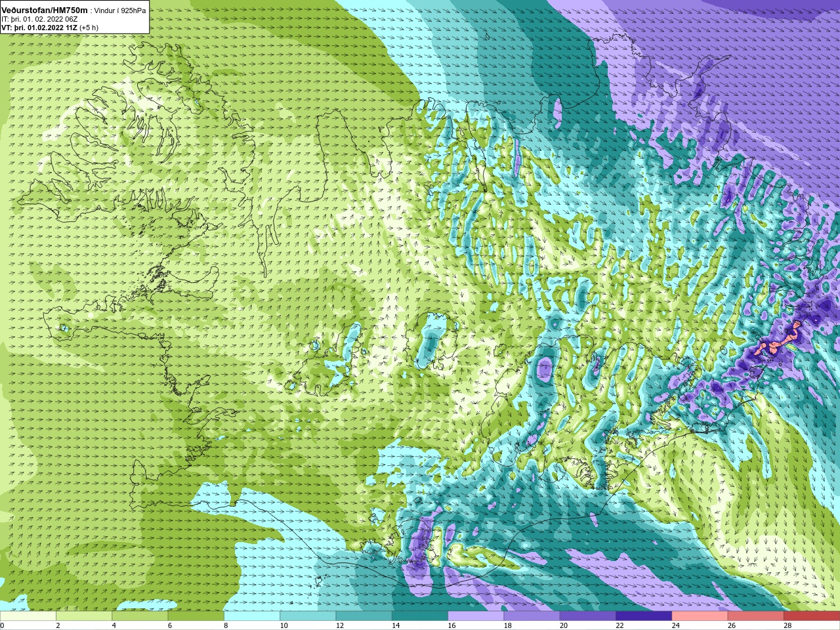Click the 6–8 darker green legend swatch

click(x=196, y=616)
